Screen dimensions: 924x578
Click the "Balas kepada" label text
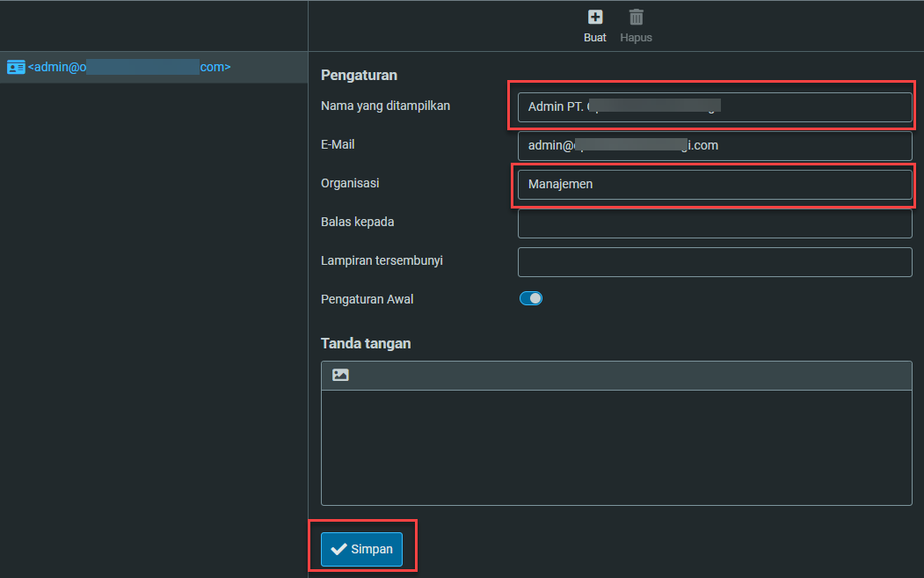pos(357,222)
